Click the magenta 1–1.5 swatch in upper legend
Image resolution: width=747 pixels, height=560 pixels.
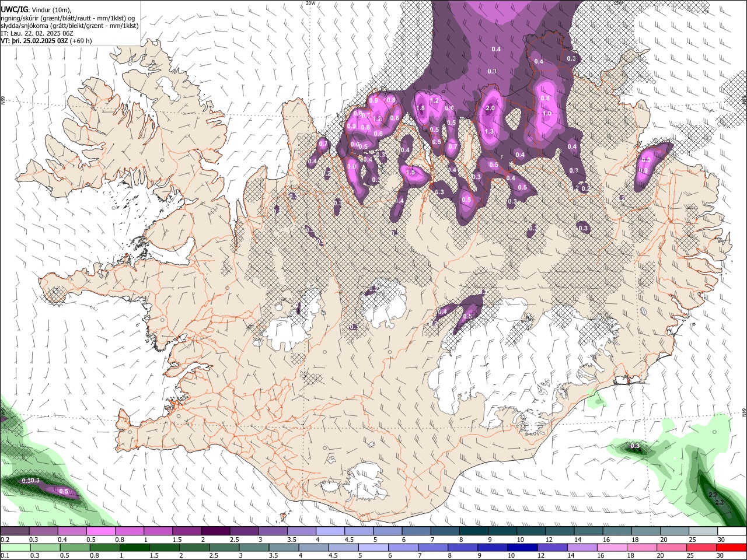point(158,531)
